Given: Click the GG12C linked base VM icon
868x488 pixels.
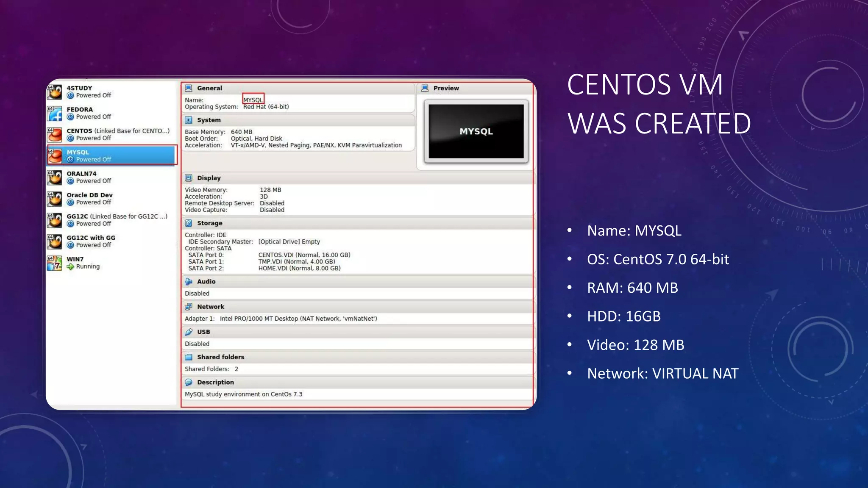Looking at the screenshot, I should coord(55,220).
